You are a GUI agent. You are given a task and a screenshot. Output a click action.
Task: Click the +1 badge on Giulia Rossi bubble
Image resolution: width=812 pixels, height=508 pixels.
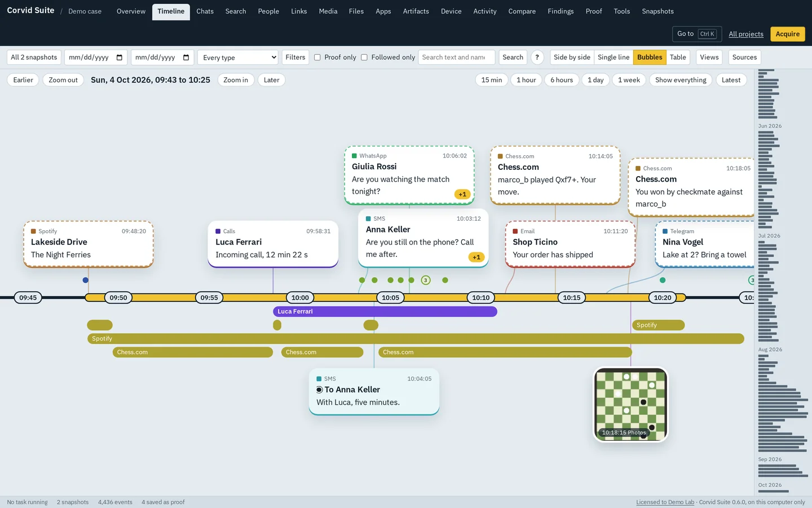[x=462, y=194]
